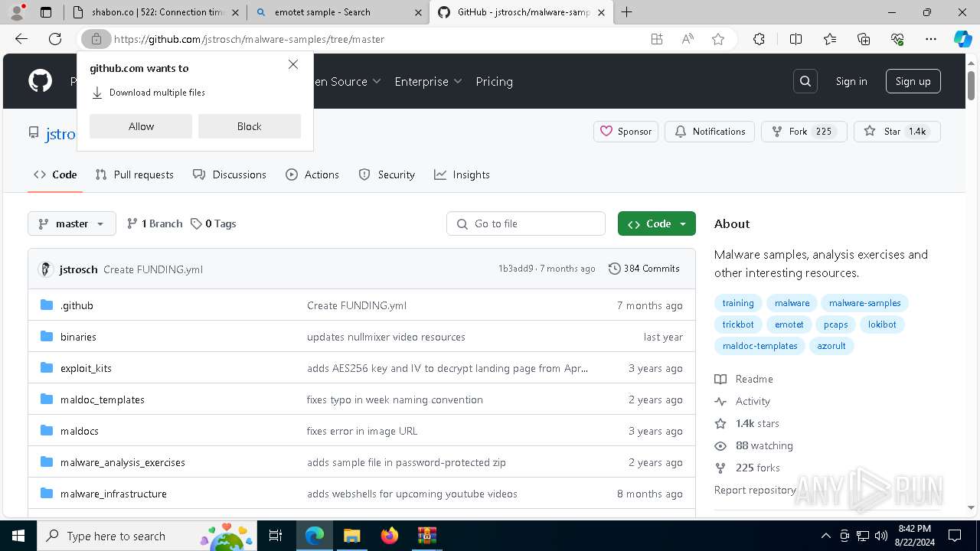Switch to the Pull requests tab
The width and height of the screenshot is (980, 551).
(135, 174)
